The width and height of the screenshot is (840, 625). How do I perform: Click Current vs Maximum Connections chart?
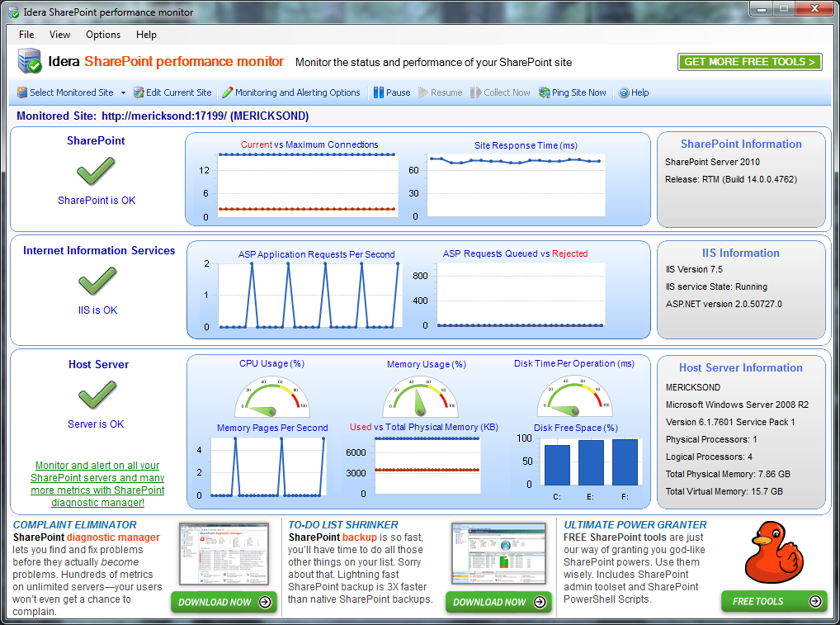point(307,186)
